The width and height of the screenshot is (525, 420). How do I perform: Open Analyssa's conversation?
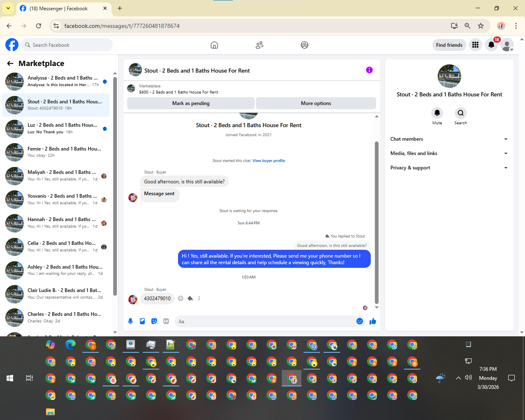pos(56,81)
